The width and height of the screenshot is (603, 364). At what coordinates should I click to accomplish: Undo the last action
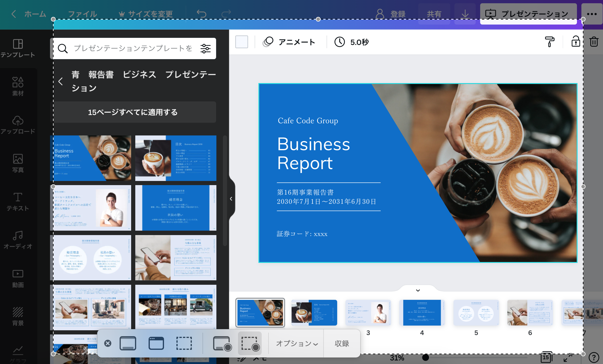pyautogui.click(x=202, y=14)
